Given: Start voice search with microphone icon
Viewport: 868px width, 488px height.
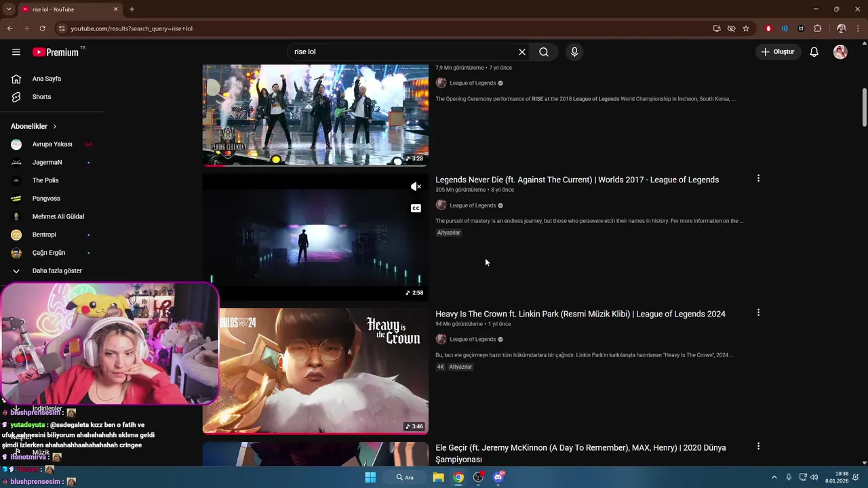Looking at the screenshot, I should [574, 52].
